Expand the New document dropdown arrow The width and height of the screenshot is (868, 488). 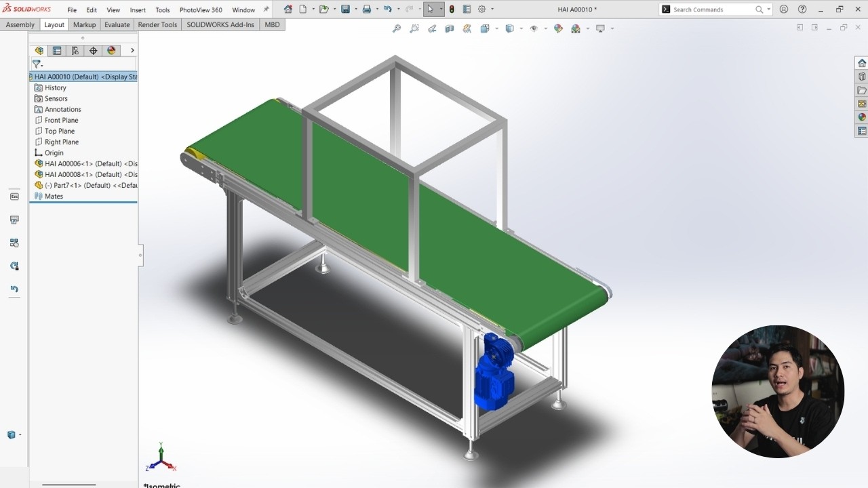[x=313, y=9]
